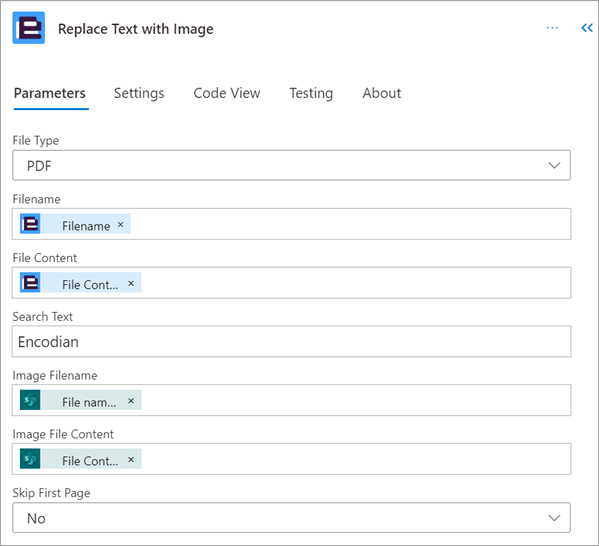Expand the File Type dropdown
Screen dimensions: 599x546
click(291, 165)
